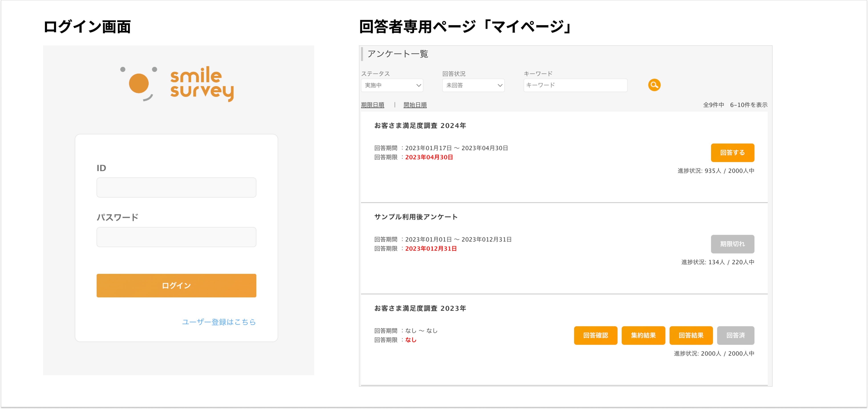Sort surveys by 期限日順
Viewport: 868px width, 409px height.
coord(372,105)
